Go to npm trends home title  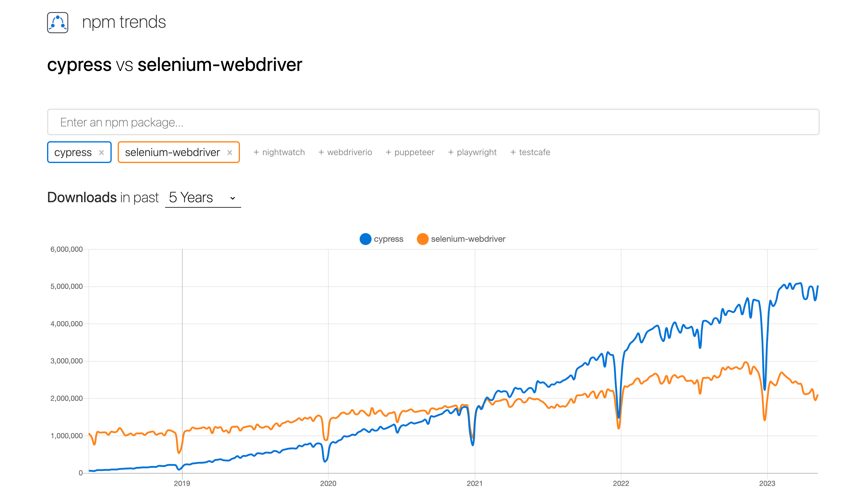tap(124, 22)
